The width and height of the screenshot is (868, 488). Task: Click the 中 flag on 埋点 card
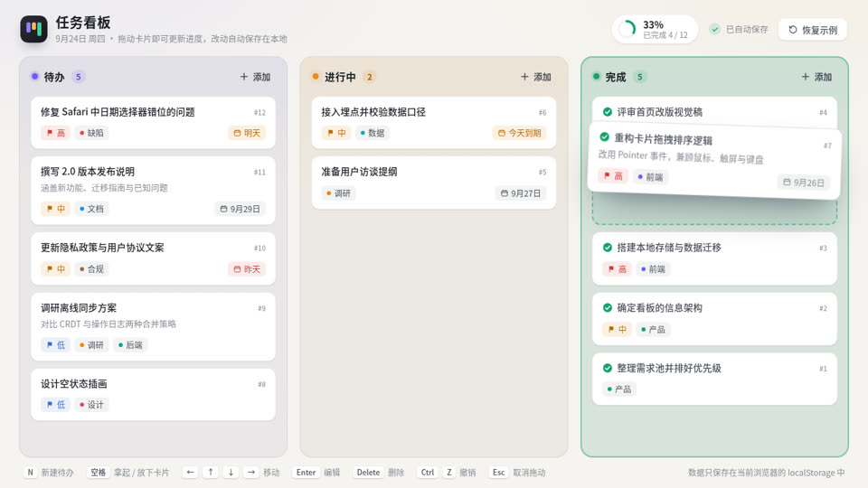click(x=336, y=133)
